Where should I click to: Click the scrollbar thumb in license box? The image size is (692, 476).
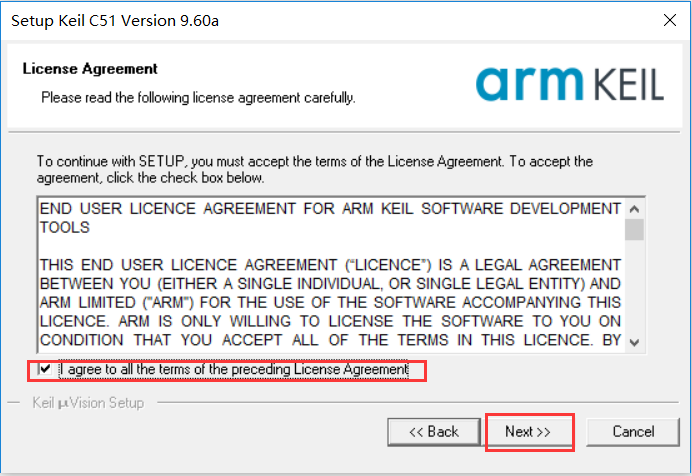[x=635, y=229]
